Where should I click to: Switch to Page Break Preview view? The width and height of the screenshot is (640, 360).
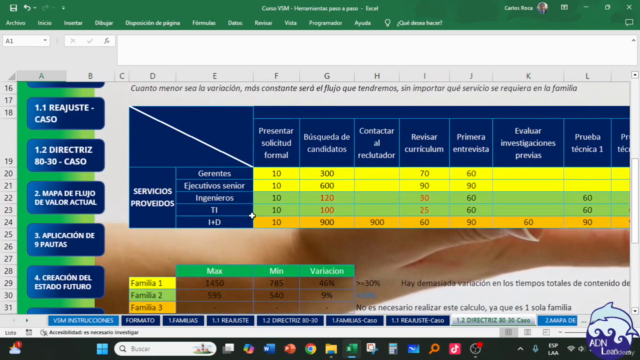[546, 332]
